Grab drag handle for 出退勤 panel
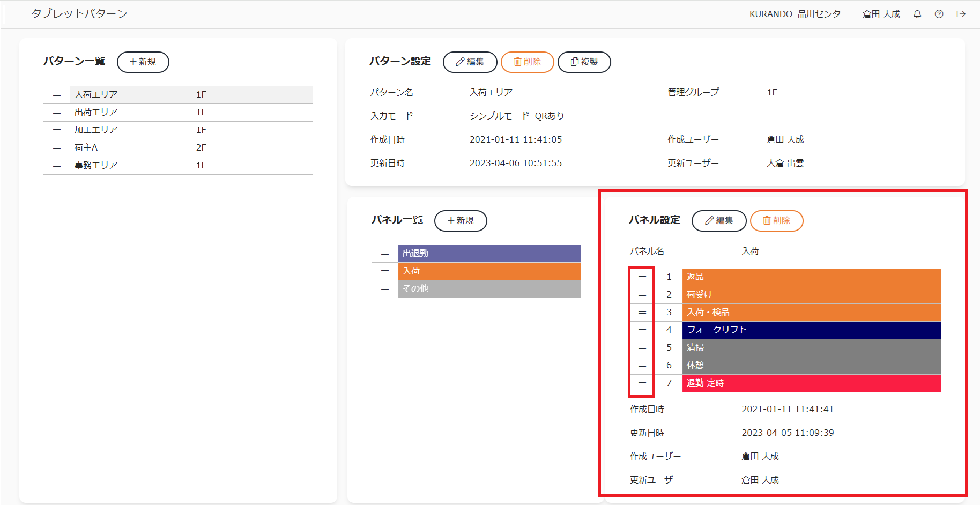Screen dimensions: 980x505 (x=385, y=254)
